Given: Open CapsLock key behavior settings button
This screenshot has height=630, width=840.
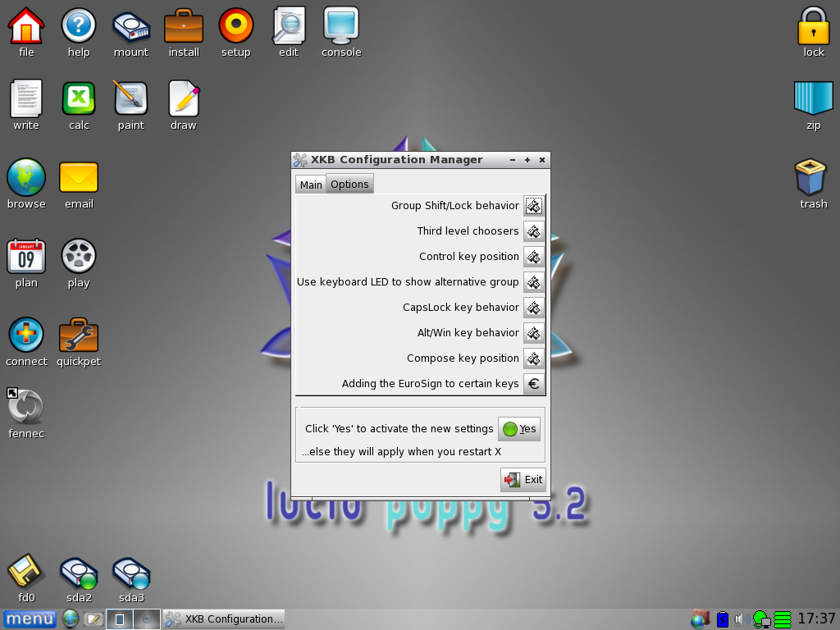Looking at the screenshot, I should point(533,308).
